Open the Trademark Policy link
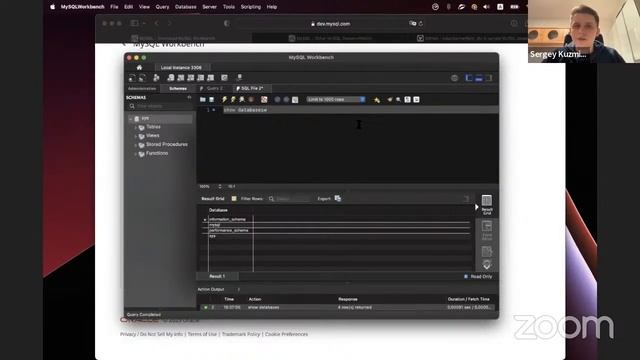Image resolution: width=640 pixels, height=360 pixels. pos(241,334)
